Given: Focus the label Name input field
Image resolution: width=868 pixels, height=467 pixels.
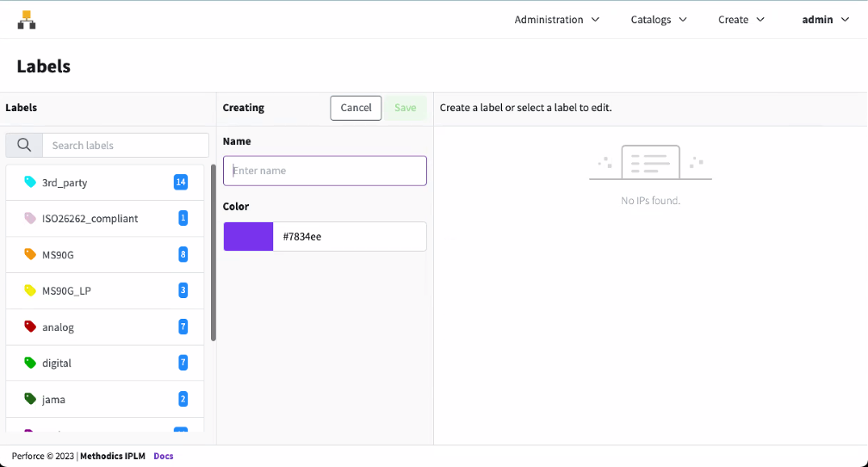Looking at the screenshot, I should 325,171.
